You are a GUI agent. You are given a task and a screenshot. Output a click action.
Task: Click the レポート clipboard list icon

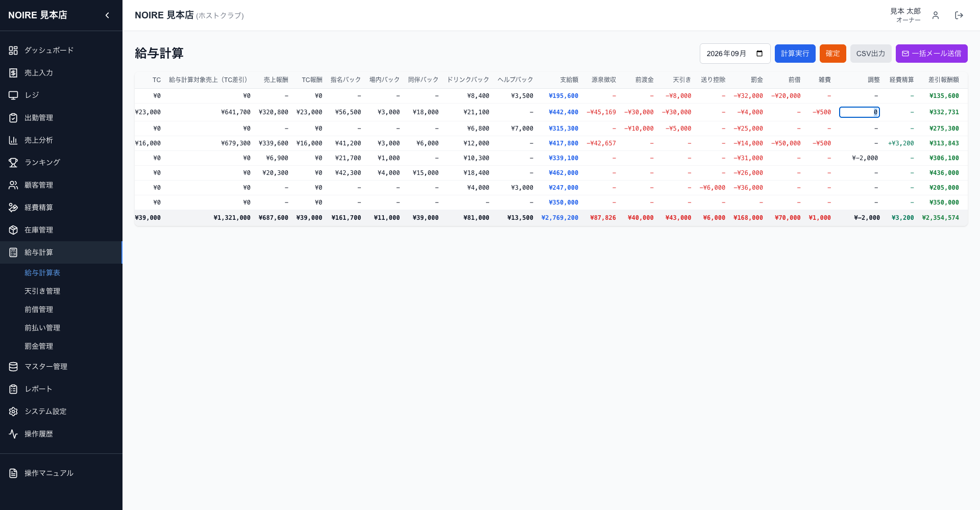click(13, 389)
